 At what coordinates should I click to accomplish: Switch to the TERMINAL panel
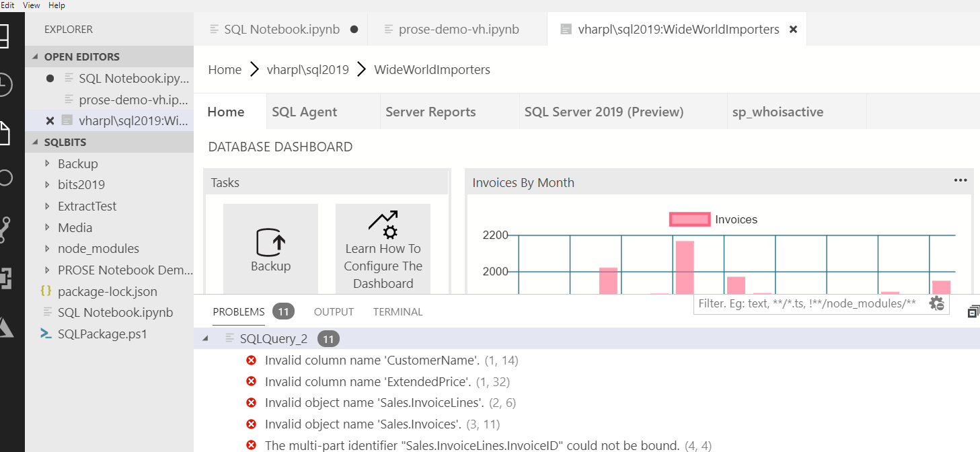pos(398,311)
